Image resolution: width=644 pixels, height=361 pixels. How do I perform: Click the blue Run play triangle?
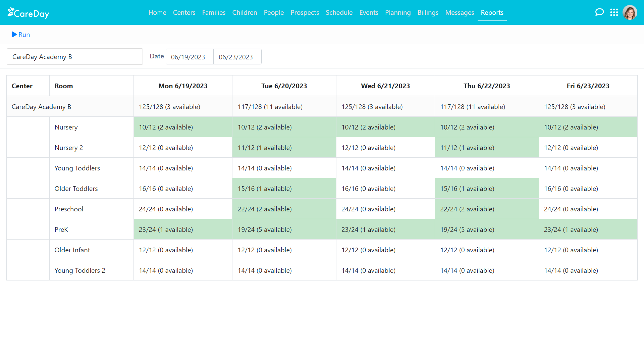pyautogui.click(x=14, y=34)
